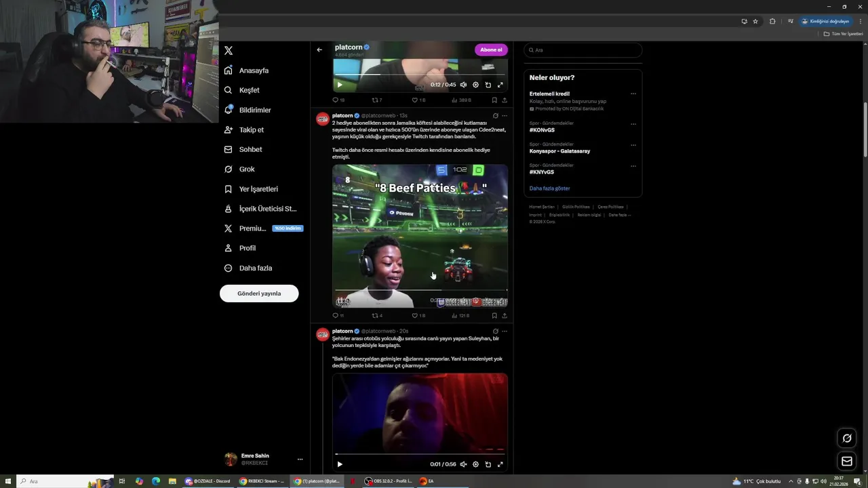The height and width of the screenshot is (488, 868).
Task: Share the Cdee2neat post
Action: pos(505,316)
